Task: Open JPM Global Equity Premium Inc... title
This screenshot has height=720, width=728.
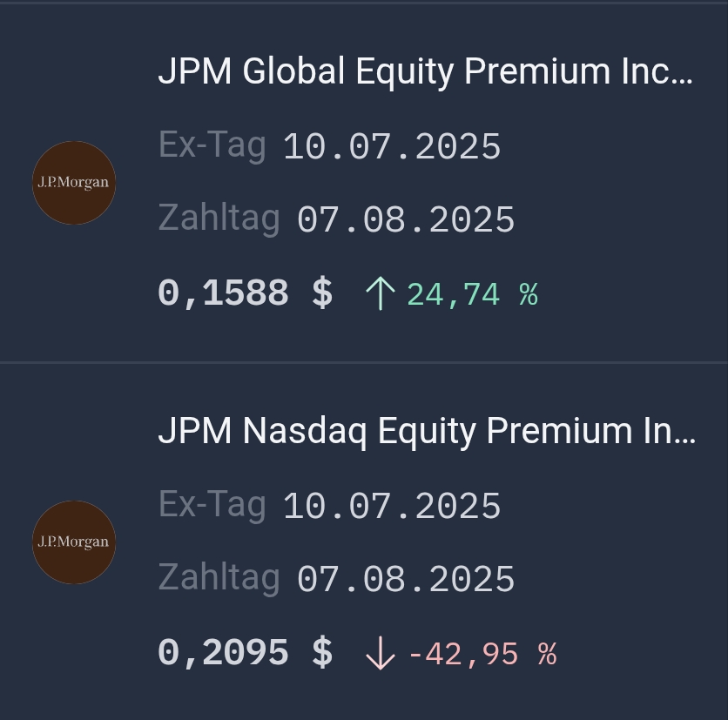Action: pyautogui.click(x=425, y=71)
